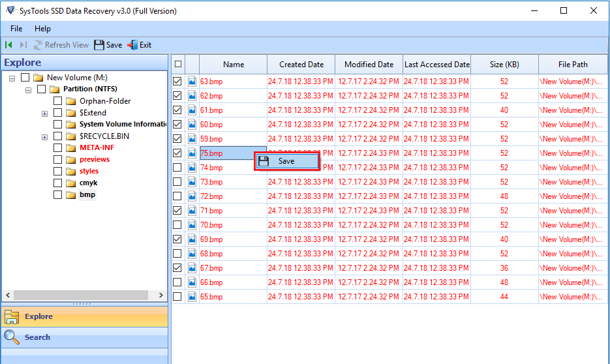Select the System Volume Information folder
Viewport: 610px width, 364px height.
[x=123, y=125]
